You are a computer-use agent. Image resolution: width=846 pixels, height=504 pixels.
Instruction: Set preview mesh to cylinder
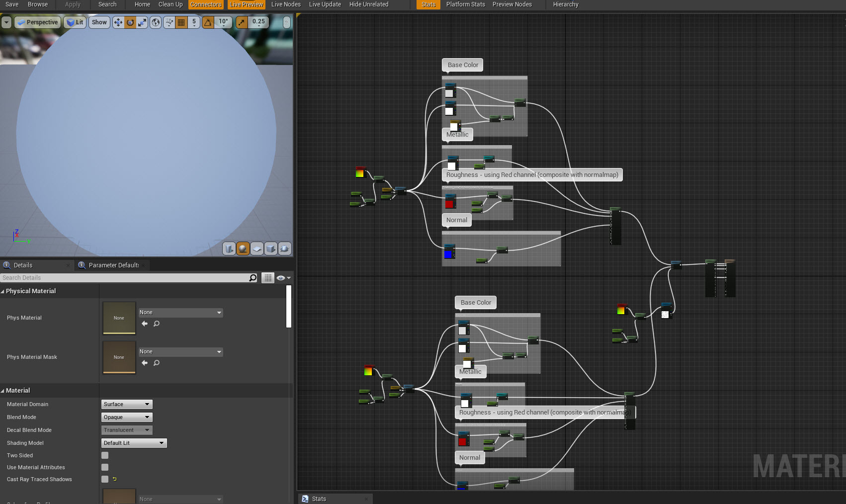click(229, 249)
